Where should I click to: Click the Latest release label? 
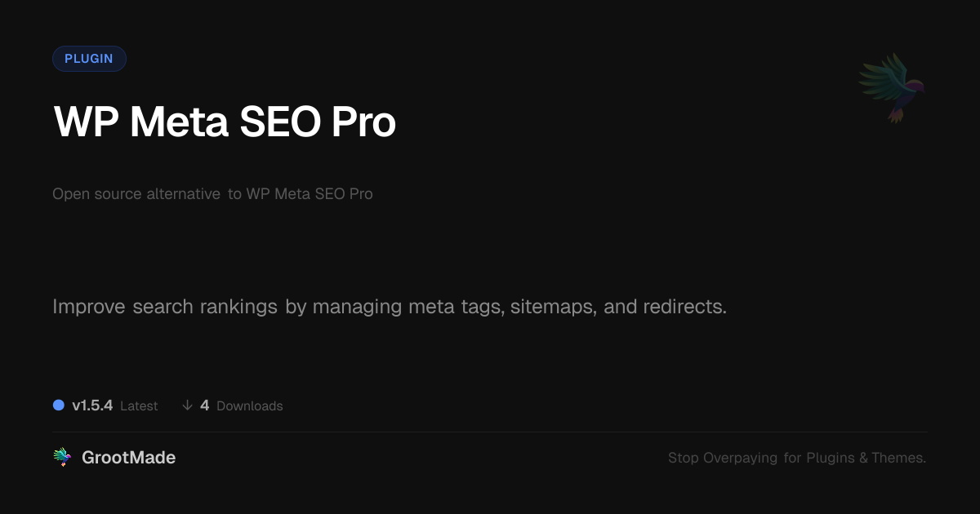pos(139,405)
